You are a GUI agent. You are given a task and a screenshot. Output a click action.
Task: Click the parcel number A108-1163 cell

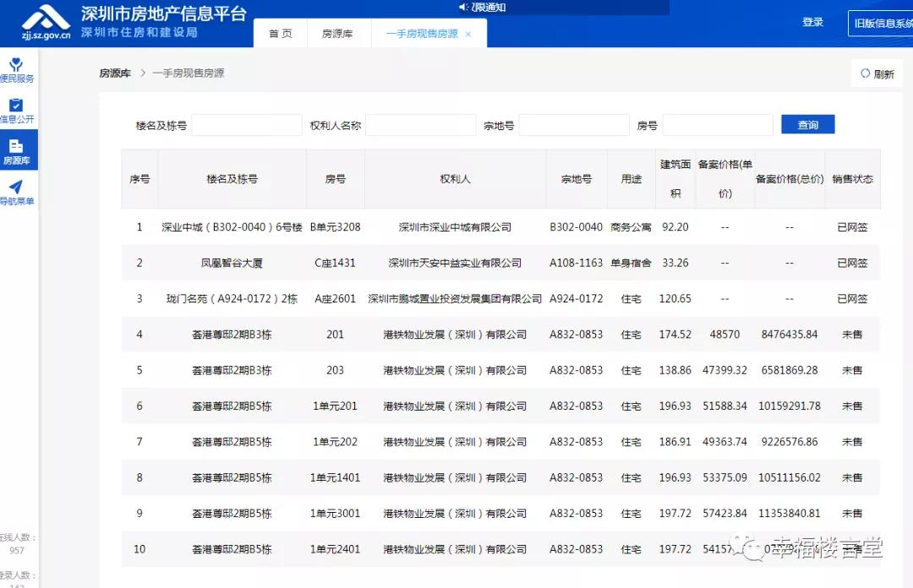[576, 263]
